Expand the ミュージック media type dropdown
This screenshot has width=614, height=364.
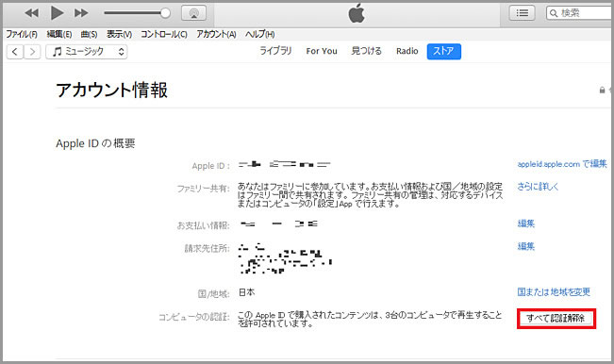[87, 52]
